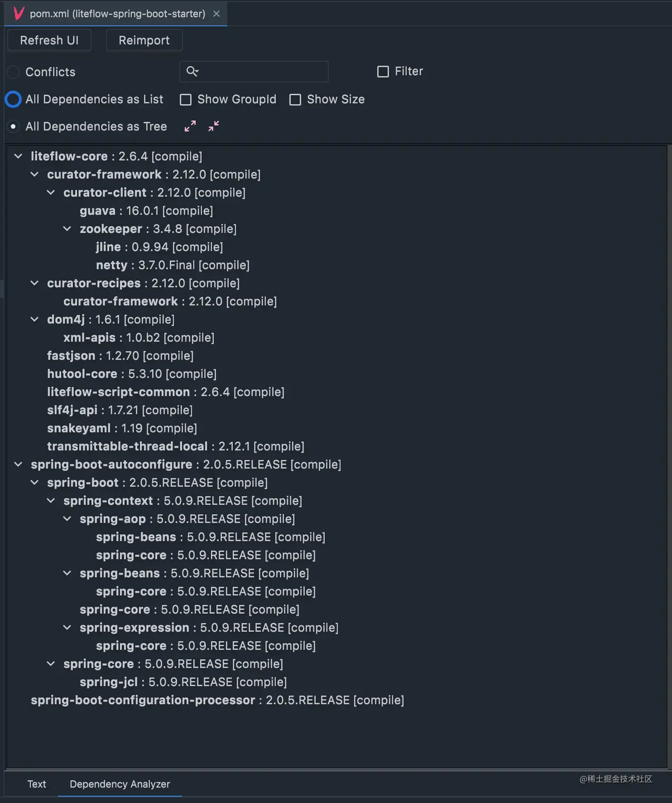Focus the dependency search field
This screenshot has height=803, width=672.
pos(254,72)
